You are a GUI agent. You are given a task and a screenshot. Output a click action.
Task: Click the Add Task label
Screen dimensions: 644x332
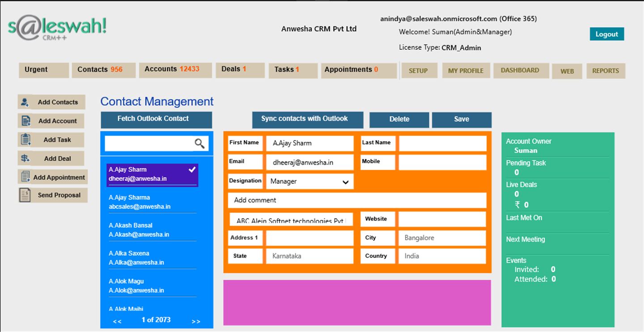[x=57, y=140]
